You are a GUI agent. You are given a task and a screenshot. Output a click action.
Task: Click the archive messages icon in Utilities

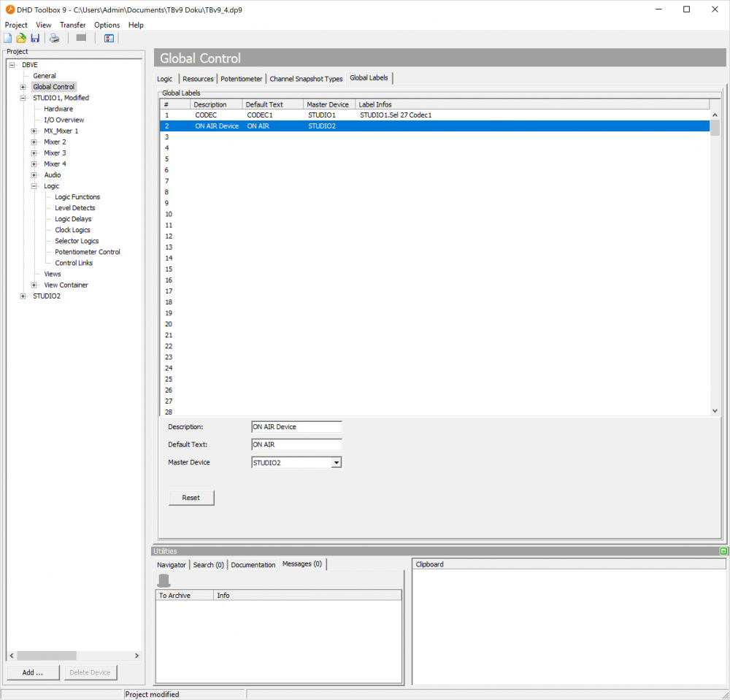(x=164, y=580)
